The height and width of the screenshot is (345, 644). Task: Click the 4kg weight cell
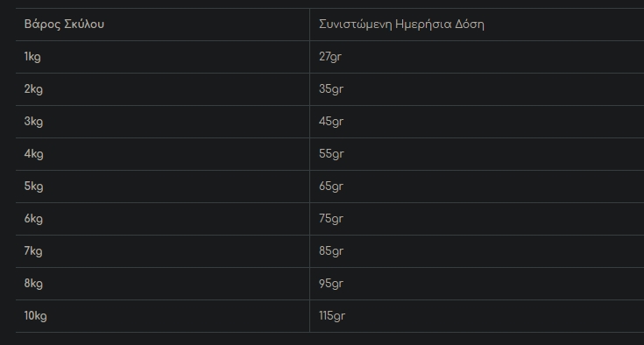tap(163, 154)
